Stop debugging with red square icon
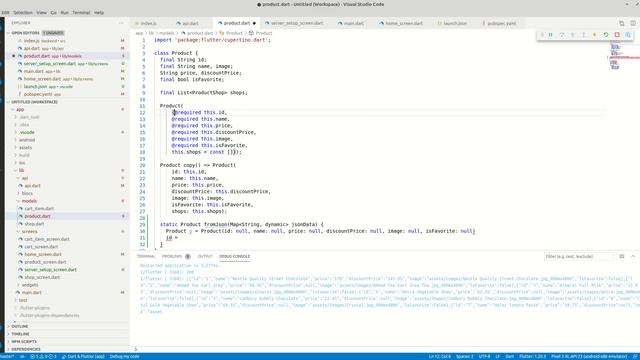This screenshot has height=360, width=640. 617,35
